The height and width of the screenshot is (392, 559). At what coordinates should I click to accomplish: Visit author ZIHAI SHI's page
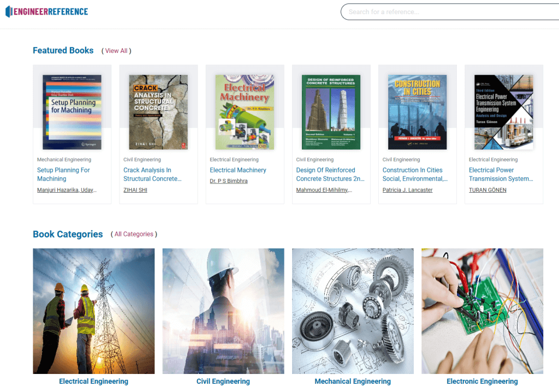[135, 190]
